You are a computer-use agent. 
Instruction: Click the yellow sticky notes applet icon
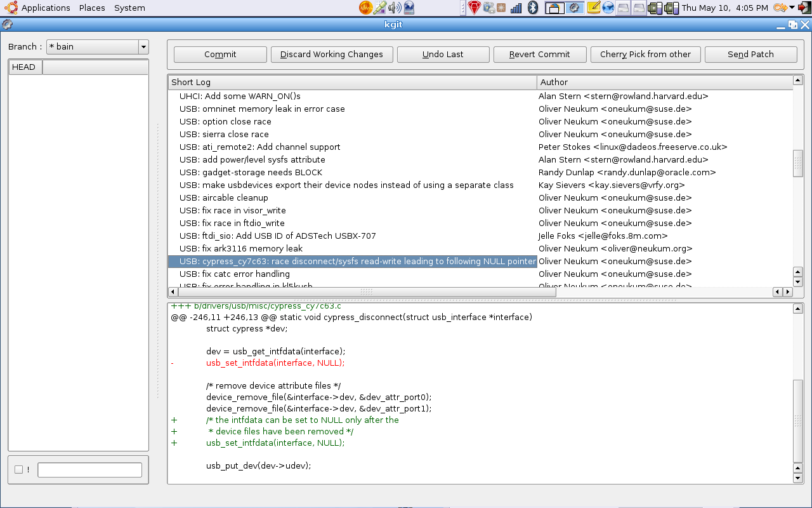coord(593,8)
